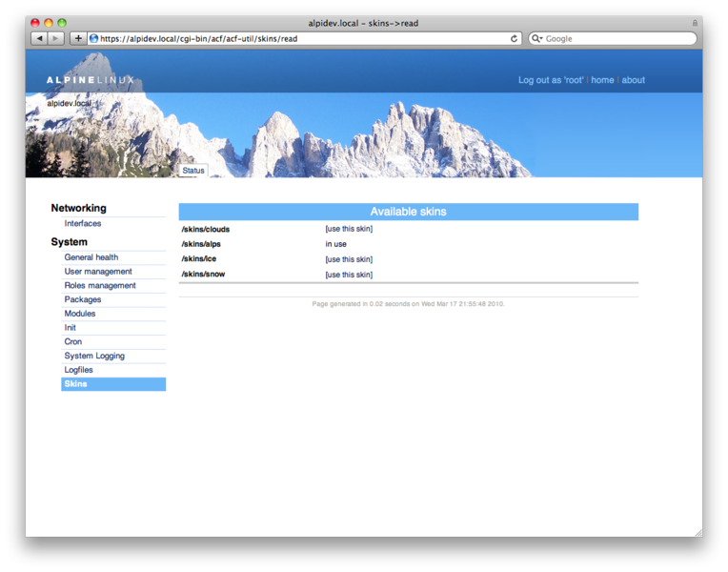Click the alpidev.local hostname text
This screenshot has height=572, width=728.
(70, 103)
